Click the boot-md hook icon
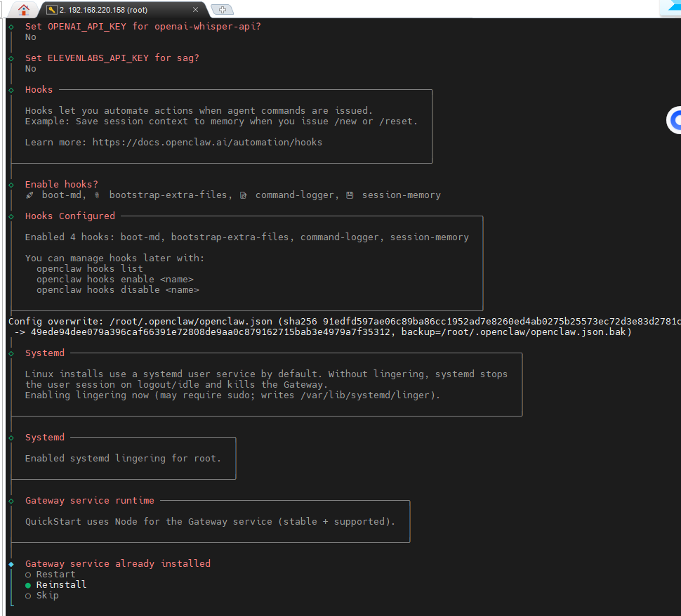The height and width of the screenshot is (616, 681). 29,195
